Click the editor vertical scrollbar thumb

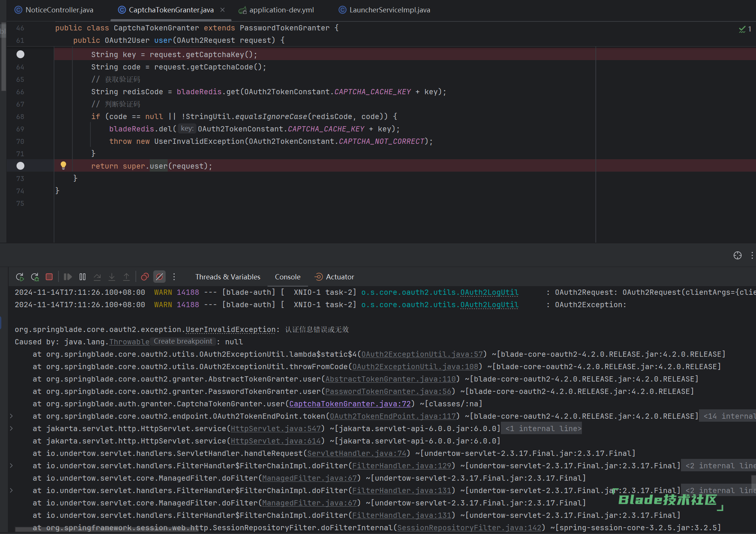coord(3,56)
